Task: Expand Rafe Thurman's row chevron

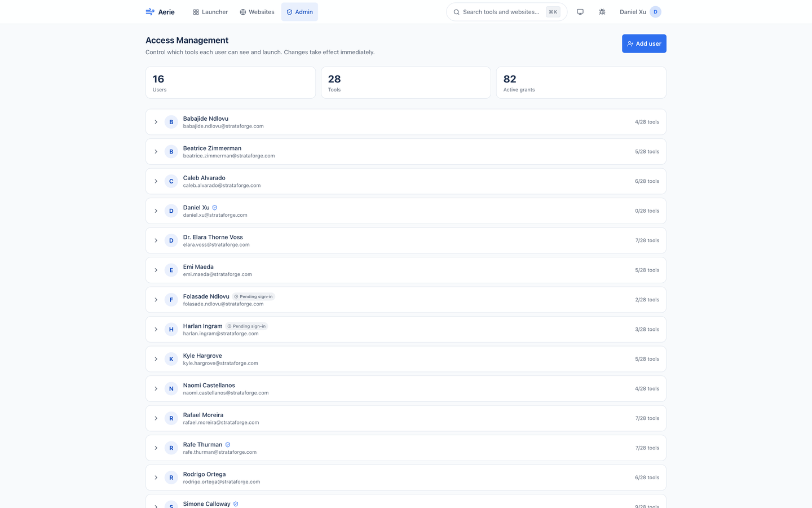Action: 156,448
